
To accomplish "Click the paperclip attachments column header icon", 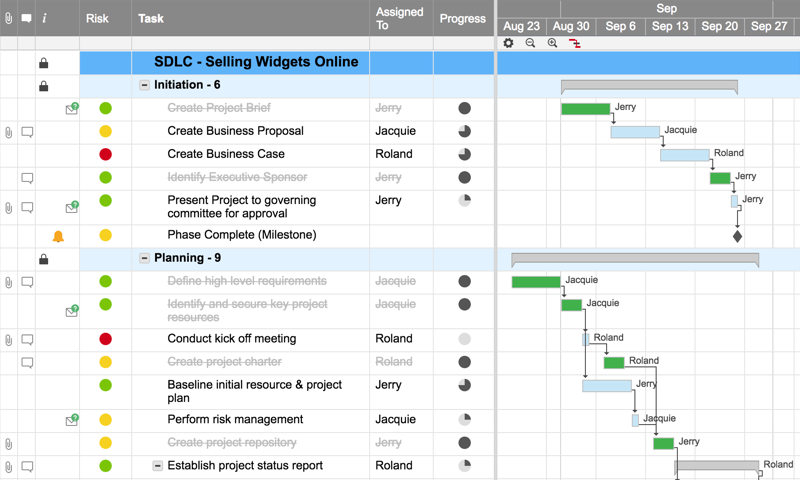I will (x=9, y=18).
